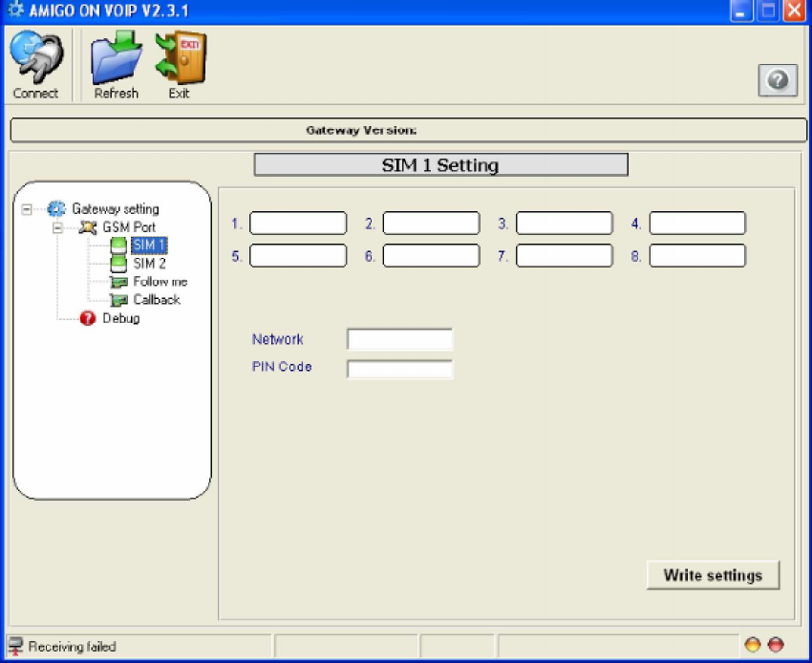812x663 pixels.
Task: Focus the Network input field
Action: [399, 340]
